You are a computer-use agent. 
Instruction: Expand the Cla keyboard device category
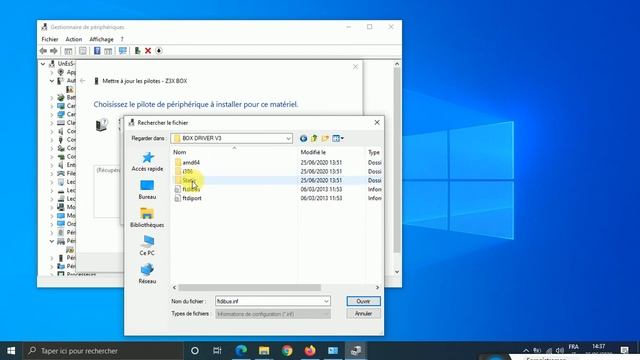pyautogui.click(x=52, y=123)
